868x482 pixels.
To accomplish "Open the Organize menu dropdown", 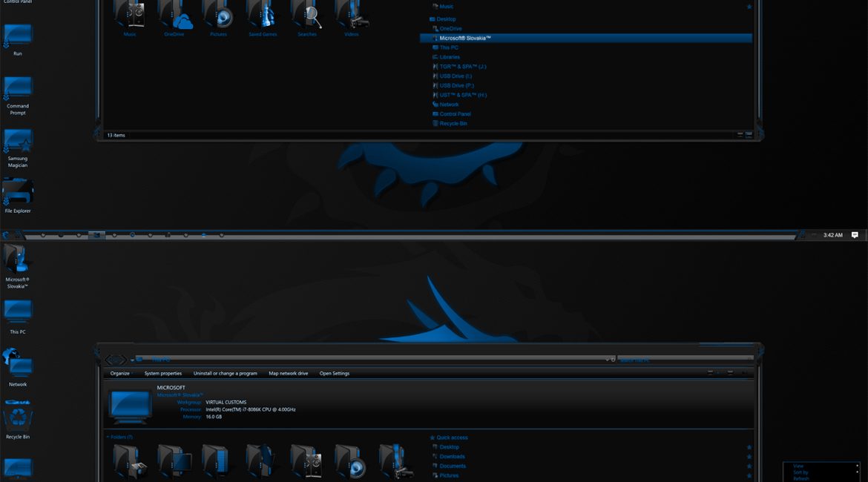I will [x=121, y=374].
